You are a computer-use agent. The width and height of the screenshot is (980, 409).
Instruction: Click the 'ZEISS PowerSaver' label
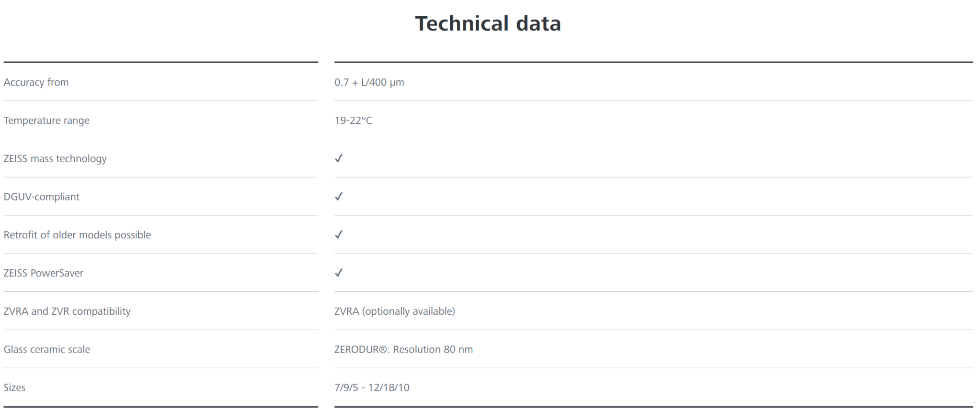click(x=44, y=273)
